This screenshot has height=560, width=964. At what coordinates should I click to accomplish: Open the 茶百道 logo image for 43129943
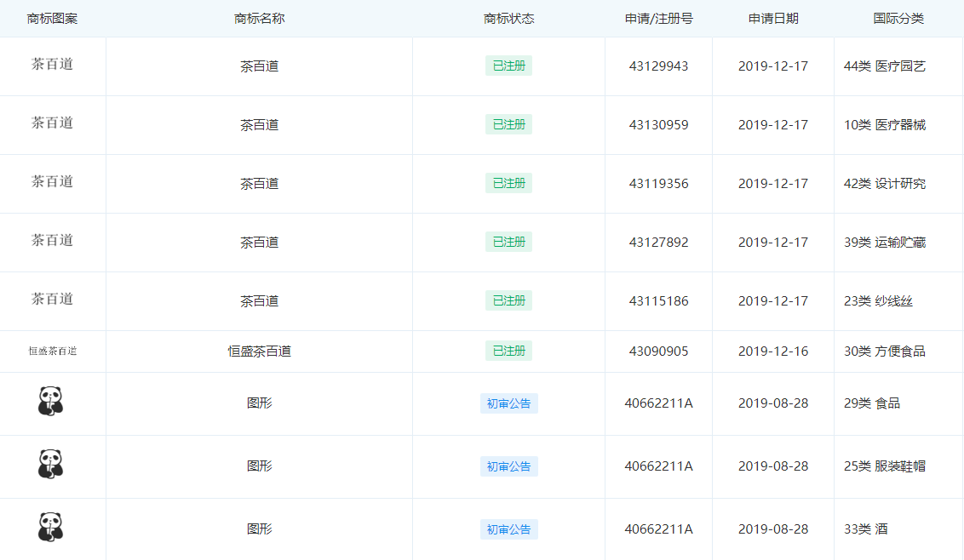click(x=52, y=64)
